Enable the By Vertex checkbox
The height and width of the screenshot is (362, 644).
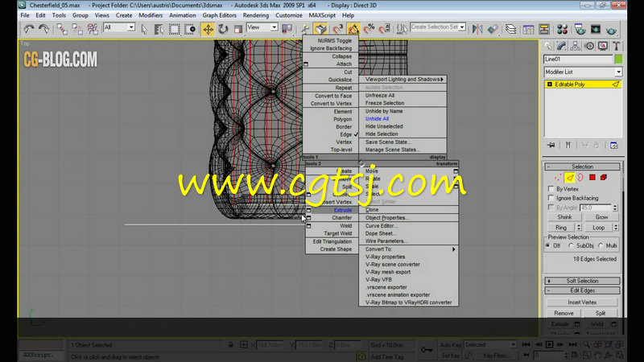(x=551, y=189)
